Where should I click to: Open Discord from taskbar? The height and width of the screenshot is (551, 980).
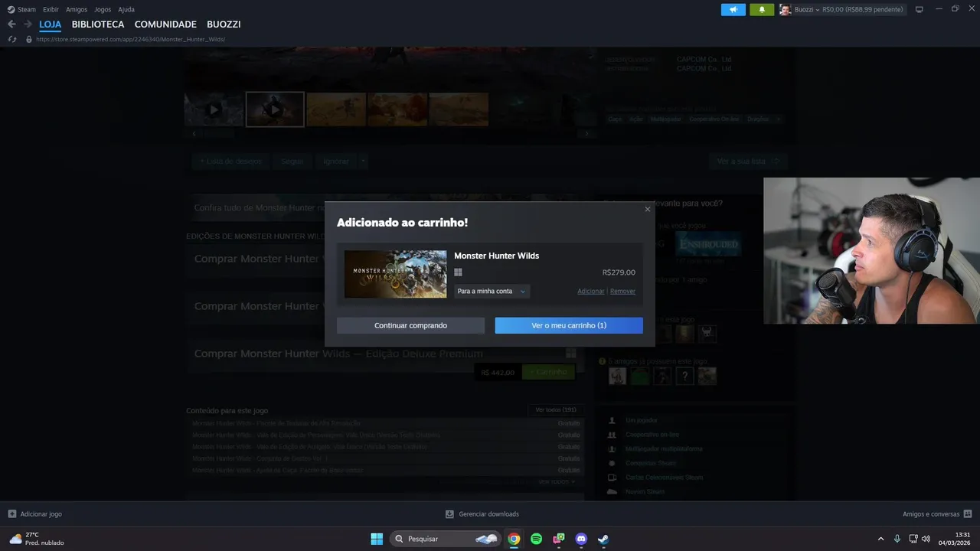(581, 539)
